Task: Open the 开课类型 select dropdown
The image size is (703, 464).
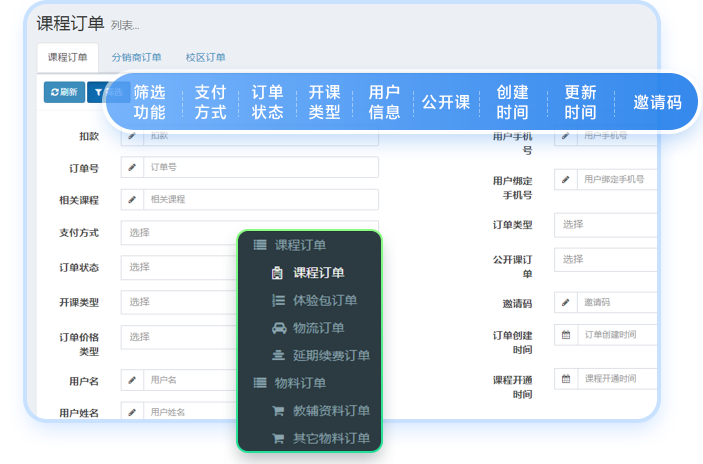Action: [x=179, y=302]
